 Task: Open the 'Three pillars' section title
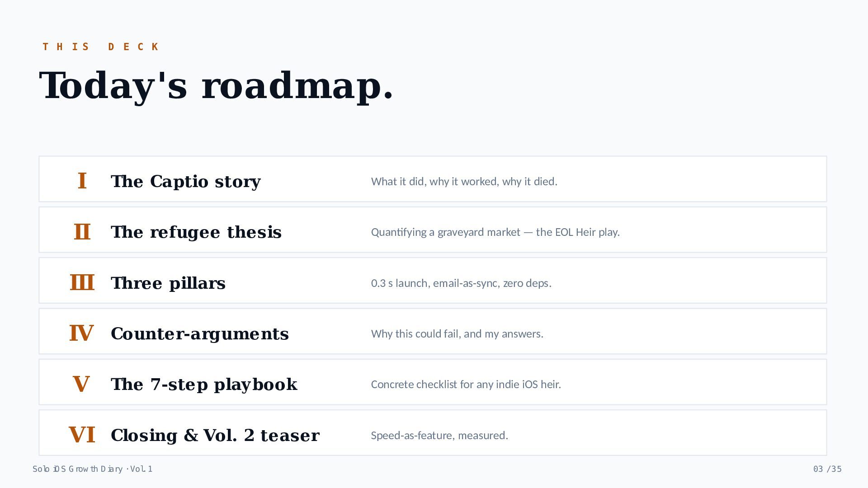(x=168, y=283)
